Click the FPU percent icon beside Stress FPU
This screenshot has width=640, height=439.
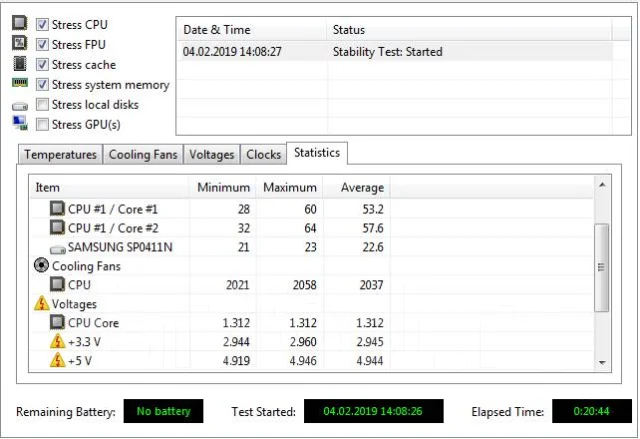20,43
